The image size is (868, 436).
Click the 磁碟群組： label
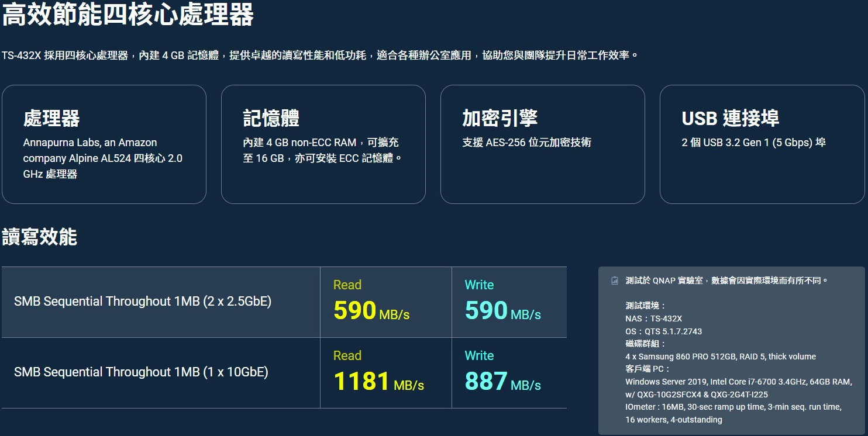tap(646, 344)
